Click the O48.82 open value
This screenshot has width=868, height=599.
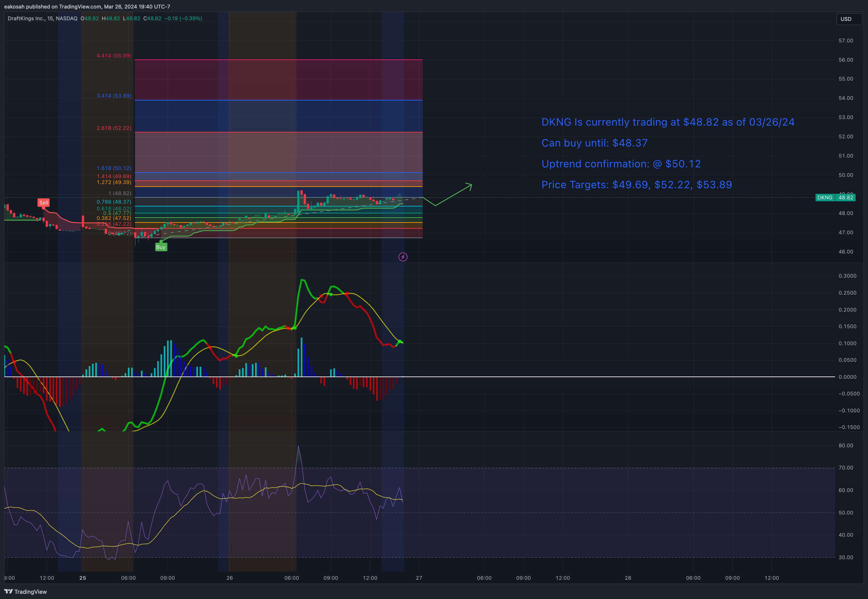90,18
